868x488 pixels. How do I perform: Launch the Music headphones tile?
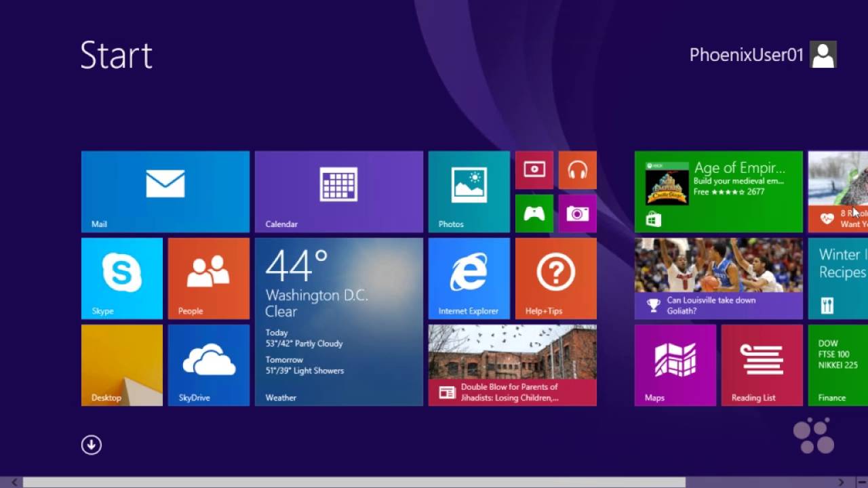click(578, 170)
